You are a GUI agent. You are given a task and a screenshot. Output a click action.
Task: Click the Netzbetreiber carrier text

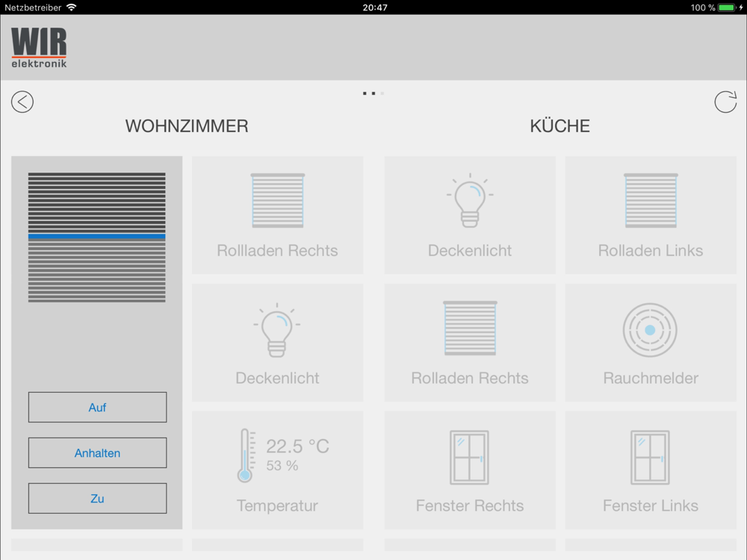coord(33,7)
